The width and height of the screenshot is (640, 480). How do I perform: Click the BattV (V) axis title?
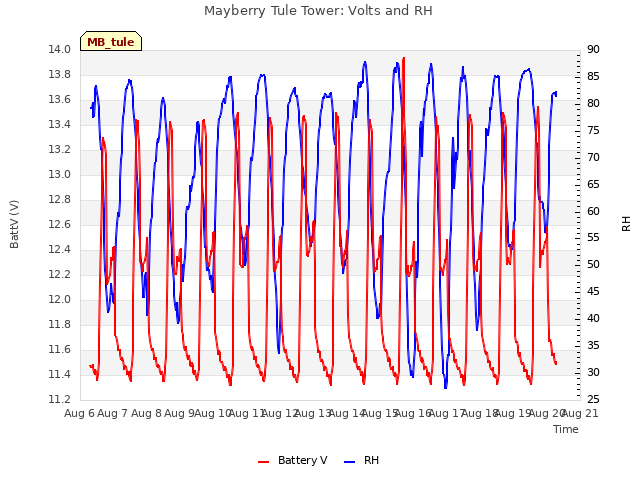coord(14,224)
